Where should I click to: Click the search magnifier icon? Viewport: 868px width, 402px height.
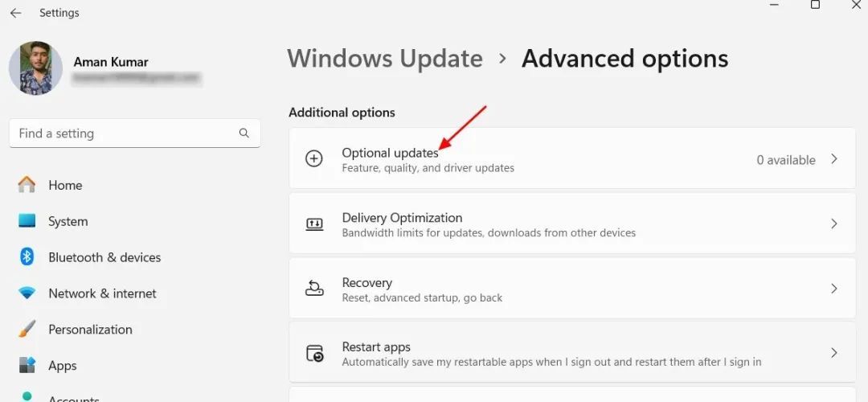pyautogui.click(x=244, y=133)
